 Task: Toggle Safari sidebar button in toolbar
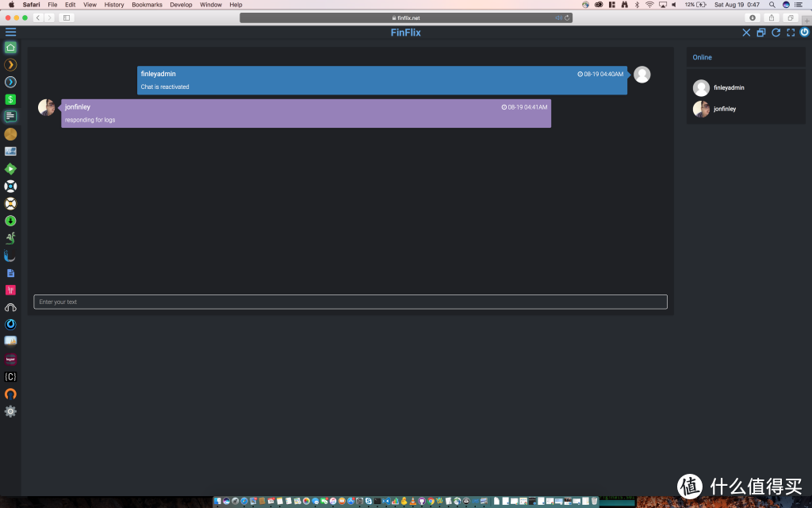tap(66, 17)
